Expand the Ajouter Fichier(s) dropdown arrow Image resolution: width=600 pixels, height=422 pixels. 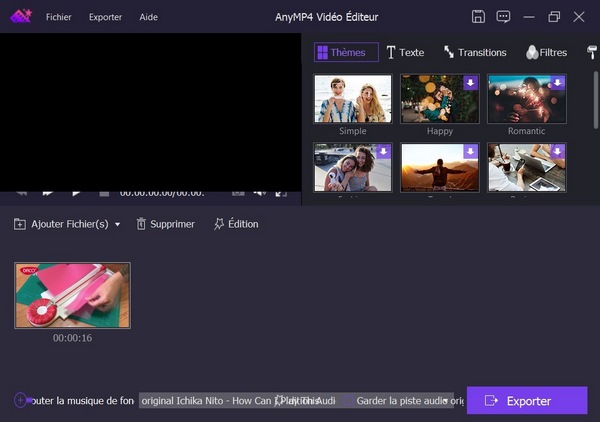117,224
